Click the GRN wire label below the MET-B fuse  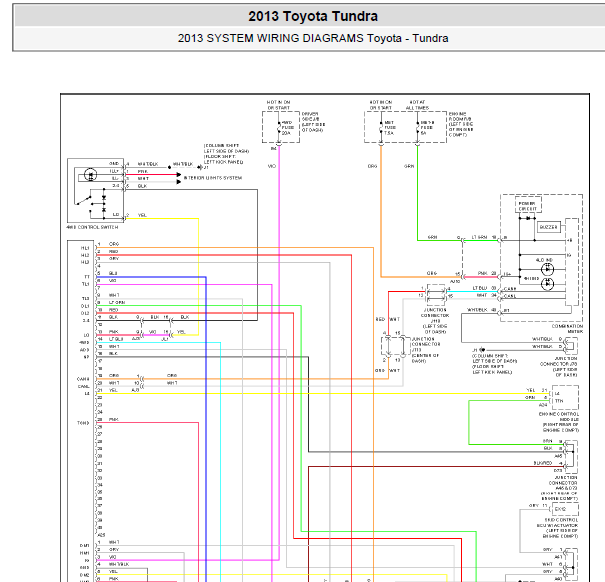pos(409,166)
